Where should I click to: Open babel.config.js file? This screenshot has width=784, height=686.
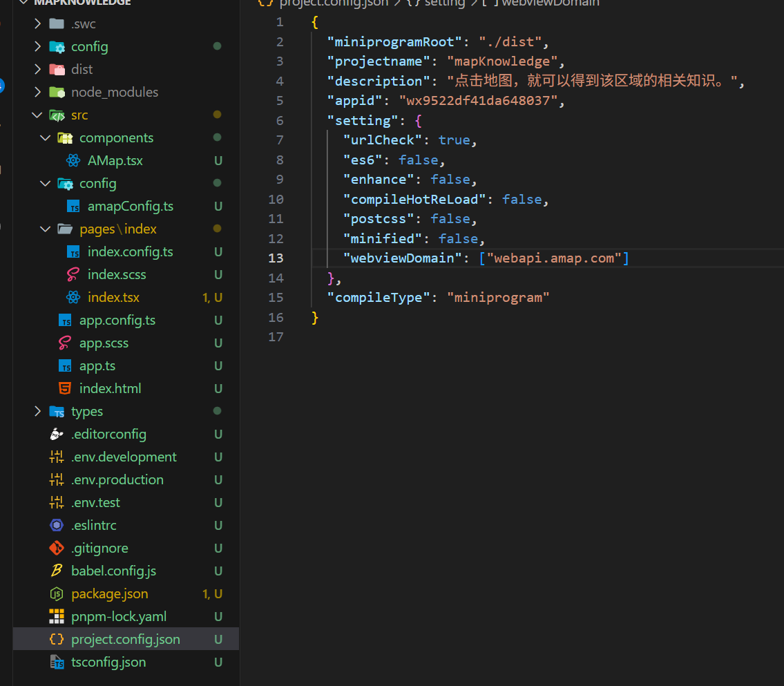(x=114, y=571)
